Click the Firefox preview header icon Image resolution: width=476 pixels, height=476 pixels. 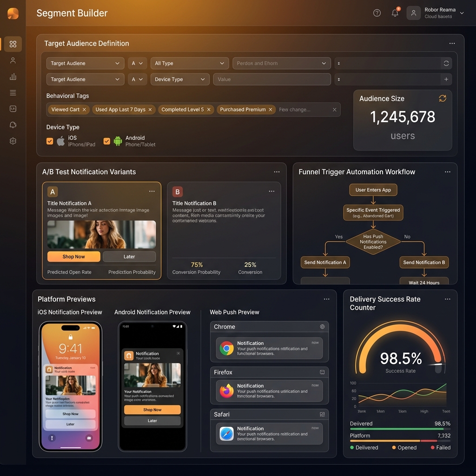322,372
